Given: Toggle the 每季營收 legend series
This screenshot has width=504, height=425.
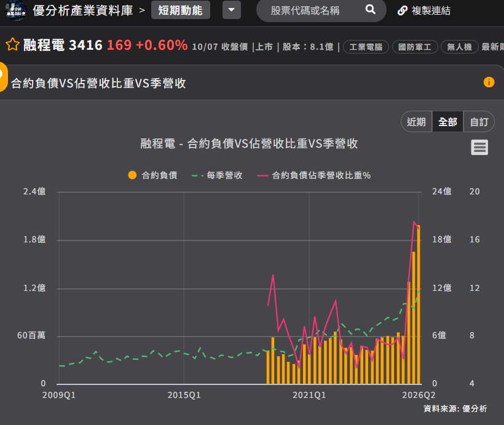Looking at the screenshot, I should click(x=217, y=175).
